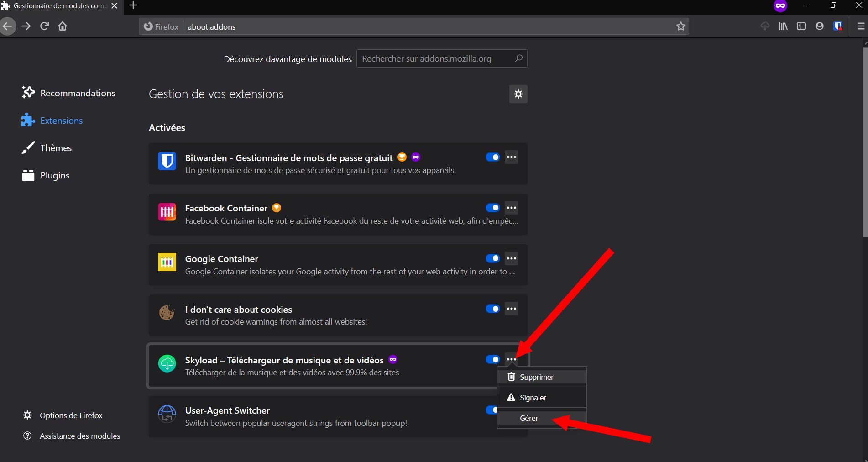Bookmark this page with the star
Screen dimensions: 868x462
pyautogui.click(x=680, y=26)
